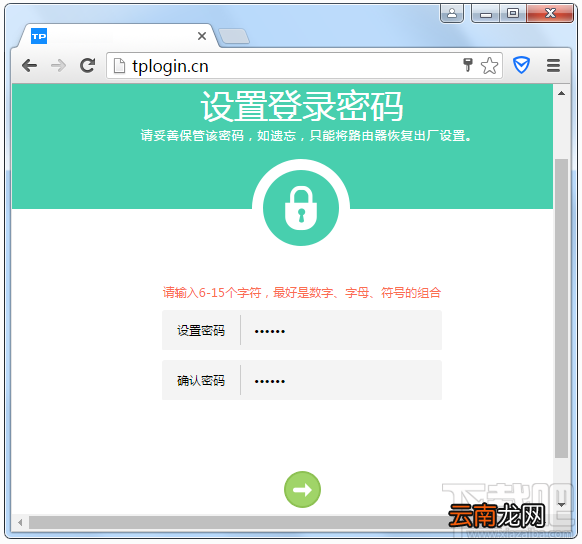
Task: Click the horizontal scrollbar left arrow
Action: 20,522
